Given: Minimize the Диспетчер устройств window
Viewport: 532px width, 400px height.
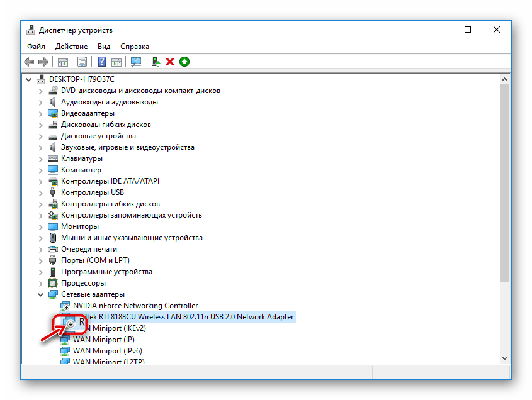Looking at the screenshot, I should tap(439, 30).
